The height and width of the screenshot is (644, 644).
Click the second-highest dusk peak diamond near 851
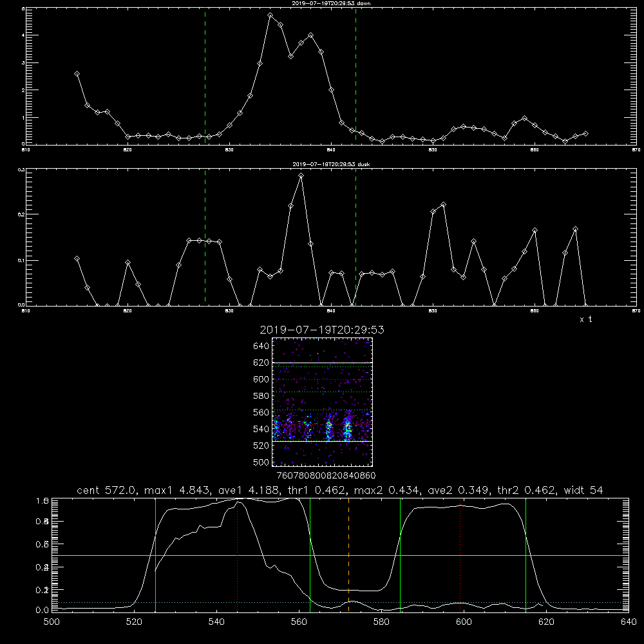(443, 205)
